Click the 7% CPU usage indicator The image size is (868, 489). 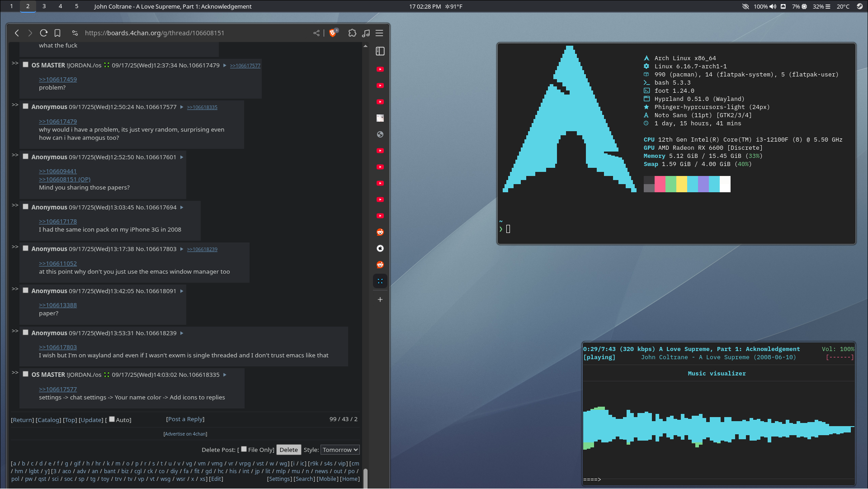click(799, 6)
